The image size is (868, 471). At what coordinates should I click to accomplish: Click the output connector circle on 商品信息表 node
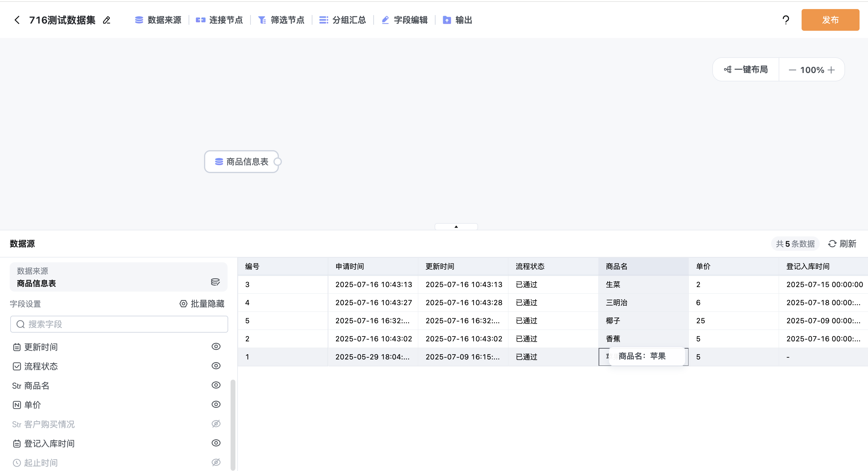pyautogui.click(x=277, y=162)
